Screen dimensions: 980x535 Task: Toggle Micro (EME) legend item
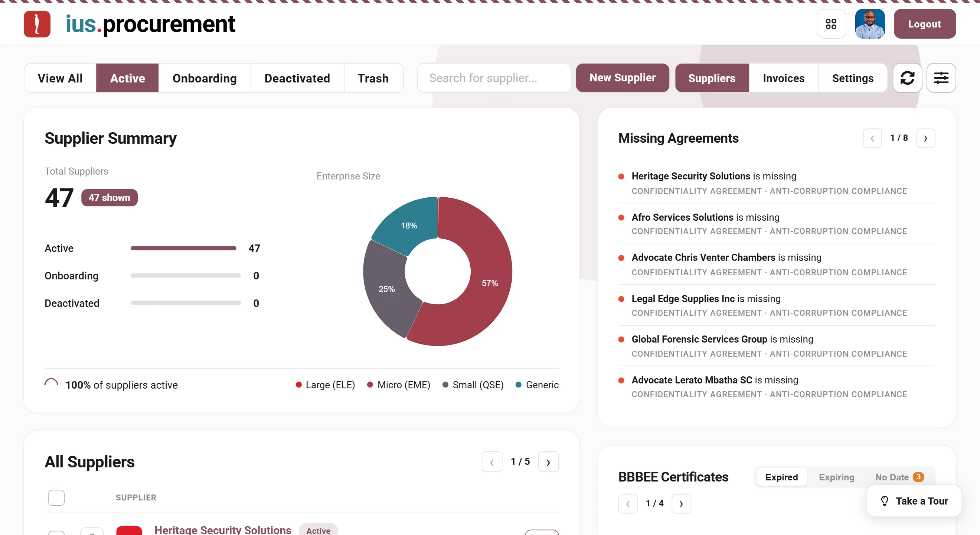(x=398, y=385)
